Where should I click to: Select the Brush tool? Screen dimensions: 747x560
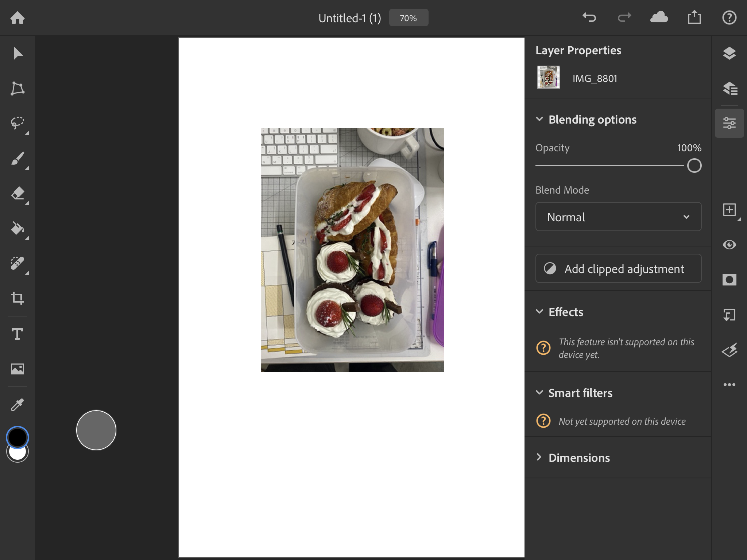coord(17,159)
